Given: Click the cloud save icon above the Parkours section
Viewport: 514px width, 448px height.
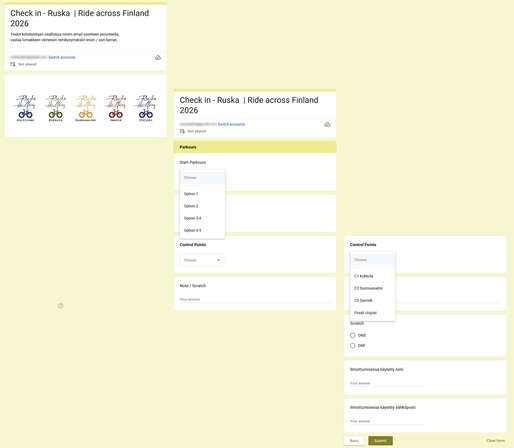Looking at the screenshot, I should tap(327, 125).
